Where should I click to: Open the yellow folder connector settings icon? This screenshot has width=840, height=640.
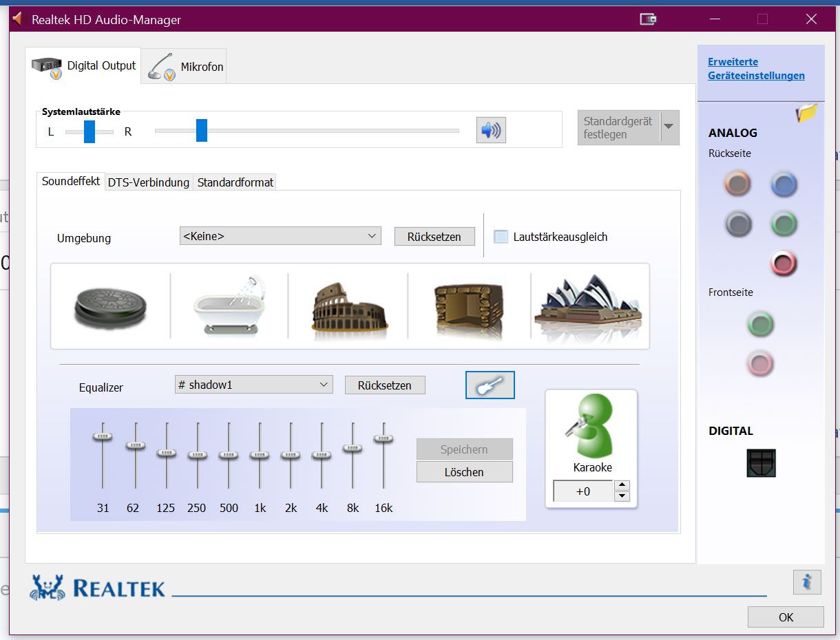point(807,114)
